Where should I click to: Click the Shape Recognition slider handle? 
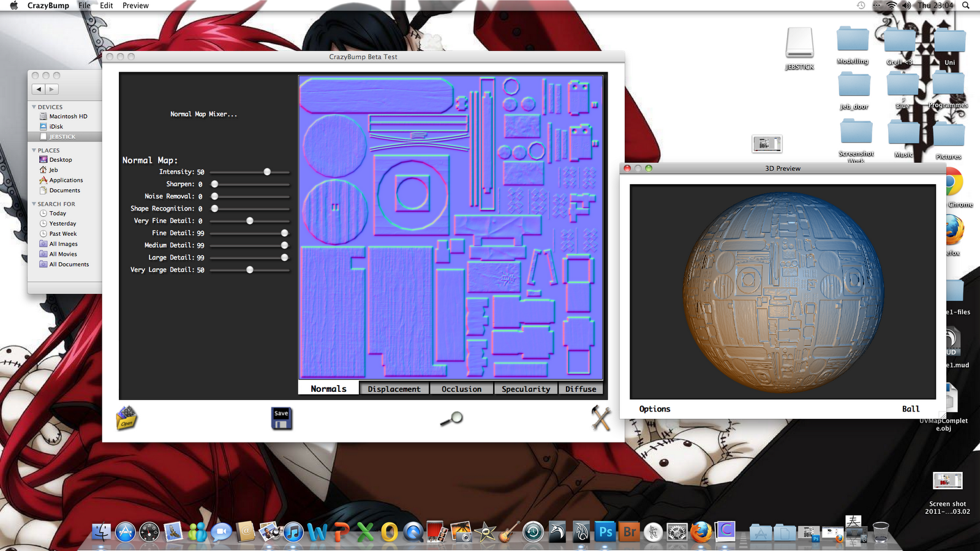[x=214, y=209]
